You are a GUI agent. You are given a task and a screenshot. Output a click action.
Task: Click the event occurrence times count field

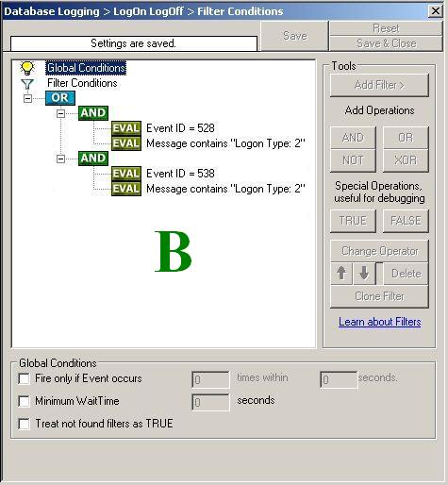(x=210, y=379)
